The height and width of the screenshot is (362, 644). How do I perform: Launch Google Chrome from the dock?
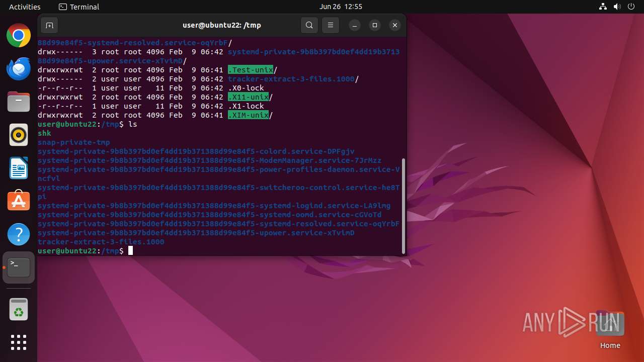19,36
